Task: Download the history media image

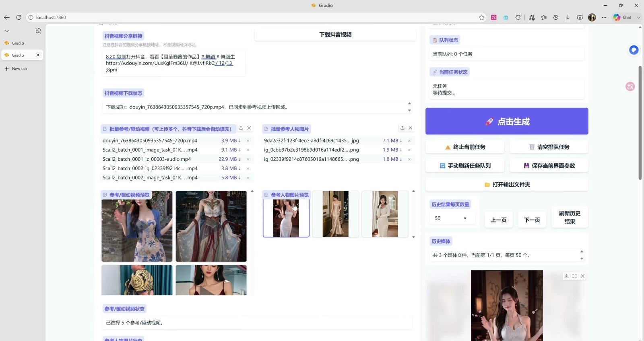Action: 566,276
